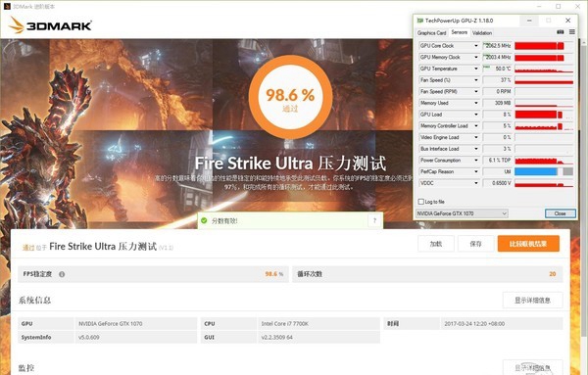
Task: Open the Bus Interface Load dropdown
Action: tap(476, 149)
